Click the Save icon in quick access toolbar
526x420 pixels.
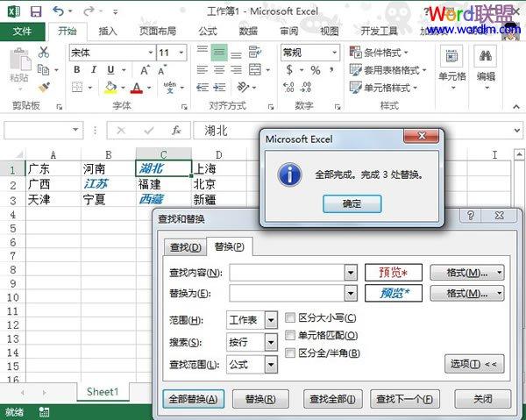[36, 11]
